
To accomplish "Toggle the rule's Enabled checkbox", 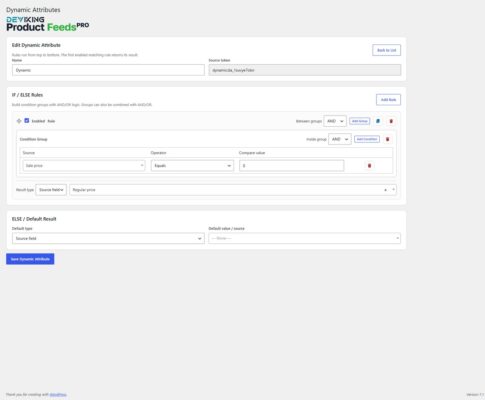I will pos(27,121).
